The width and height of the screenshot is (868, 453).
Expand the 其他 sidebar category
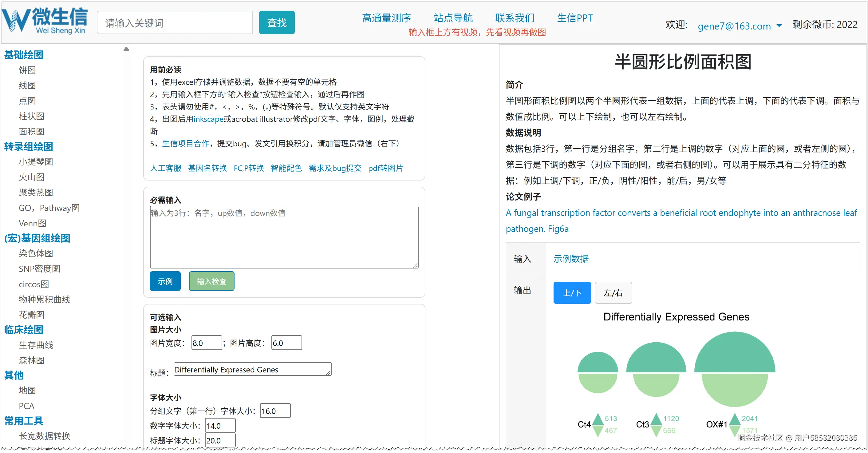14,375
